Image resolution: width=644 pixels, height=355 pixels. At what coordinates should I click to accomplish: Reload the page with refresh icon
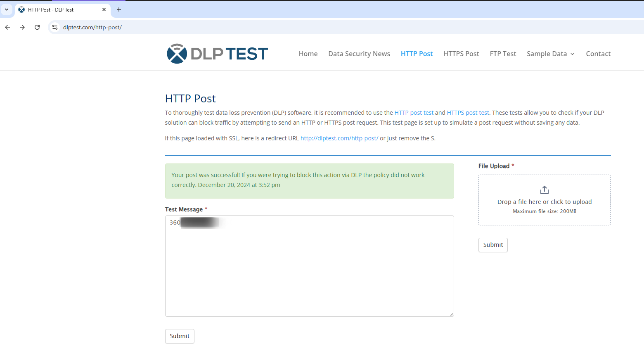pos(37,27)
